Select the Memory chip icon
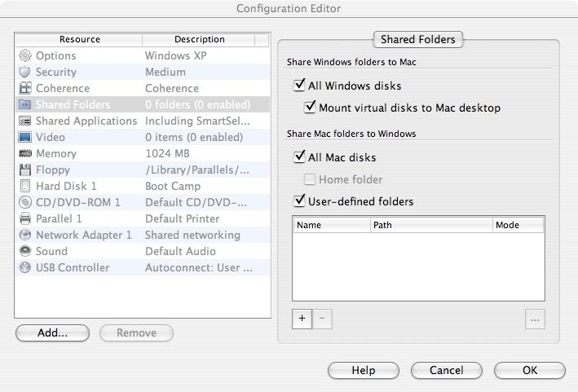Image resolution: width=578 pixels, height=392 pixels. coord(24,153)
